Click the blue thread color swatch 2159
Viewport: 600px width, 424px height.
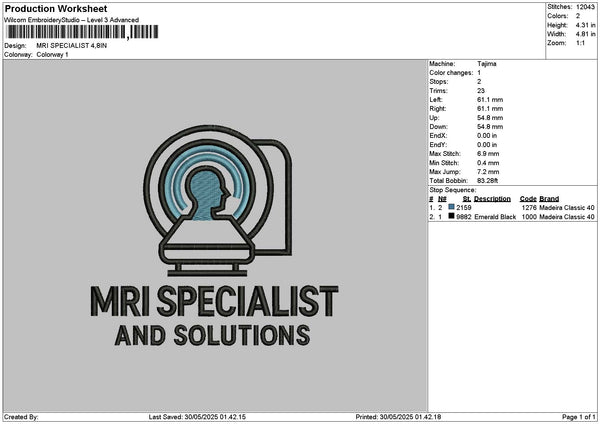pos(452,207)
